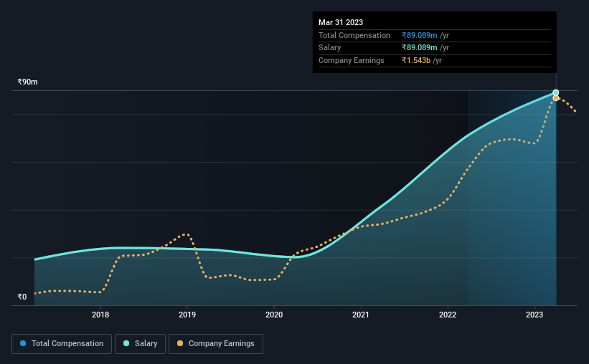Click the 2021 x-axis label
The height and width of the screenshot is (364, 589).
[x=361, y=315]
